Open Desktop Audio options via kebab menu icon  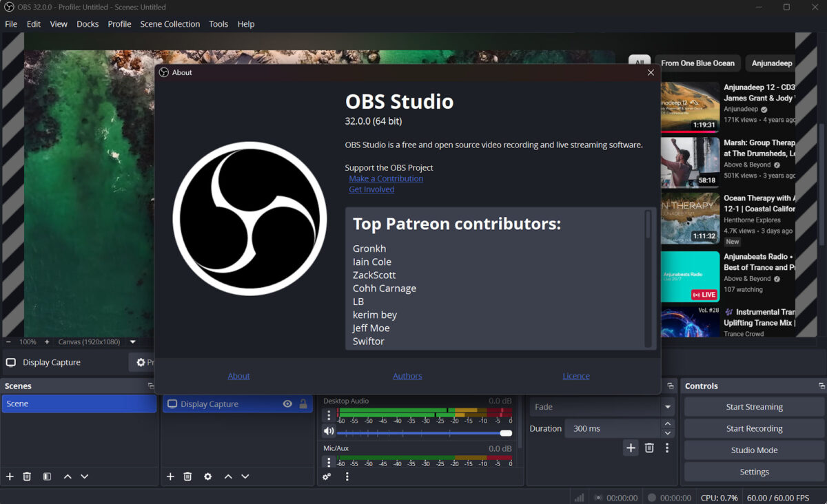click(x=329, y=415)
